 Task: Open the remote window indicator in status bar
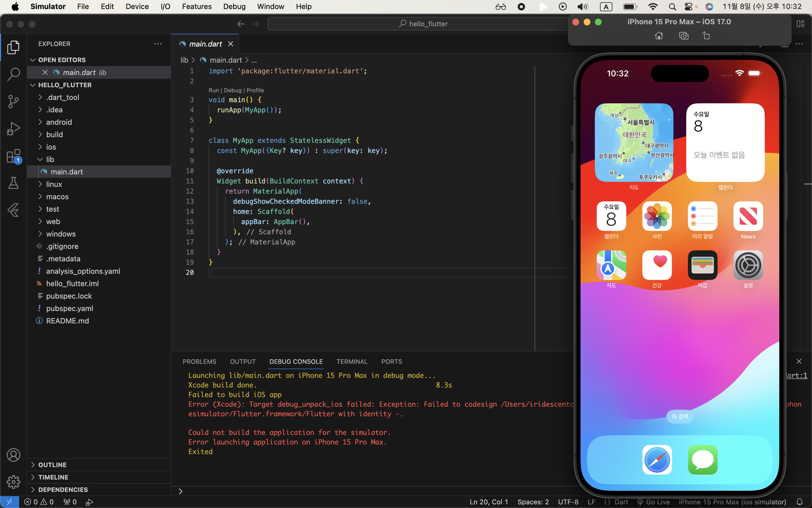pyautogui.click(x=9, y=502)
